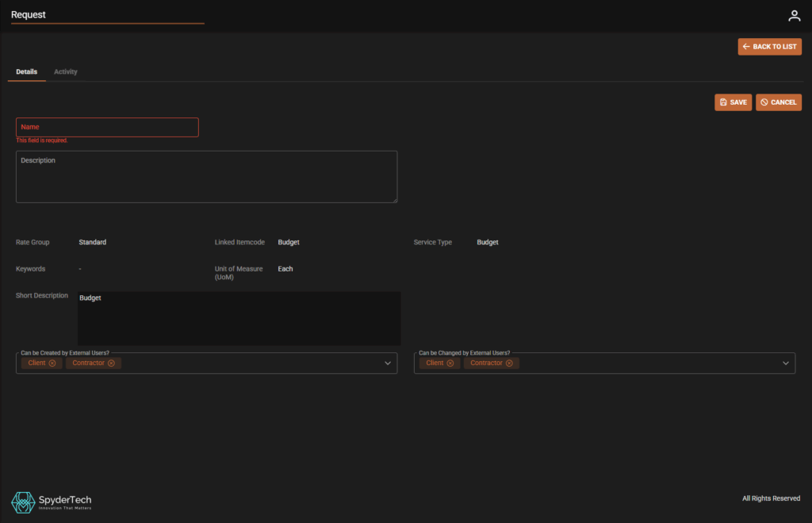Focus the required Name field
The height and width of the screenshot is (523, 812).
(x=107, y=127)
